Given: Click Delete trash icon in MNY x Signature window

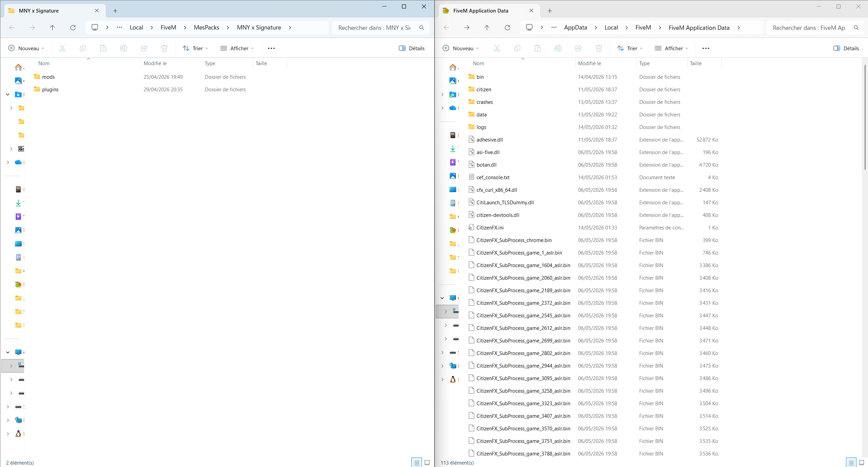Looking at the screenshot, I should point(164,48).
